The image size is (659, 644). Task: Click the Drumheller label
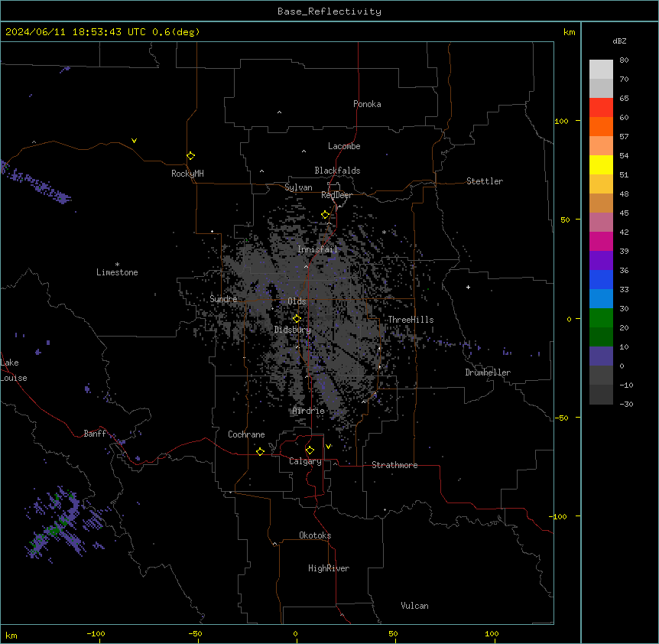tap(488, 372)
